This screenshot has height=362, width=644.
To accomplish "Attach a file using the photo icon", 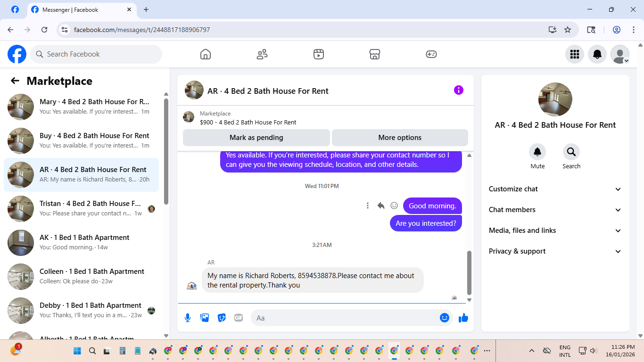I will (x=205, y=318).
